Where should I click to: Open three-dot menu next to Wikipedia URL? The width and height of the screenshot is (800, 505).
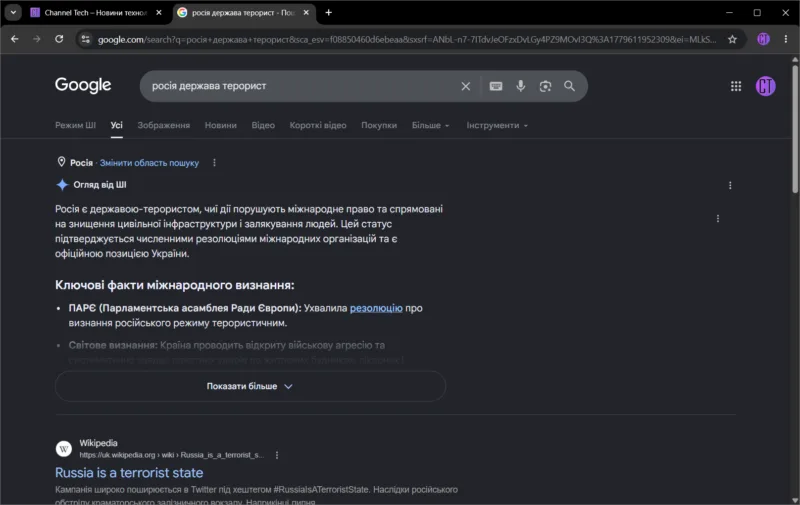(277, 455)
